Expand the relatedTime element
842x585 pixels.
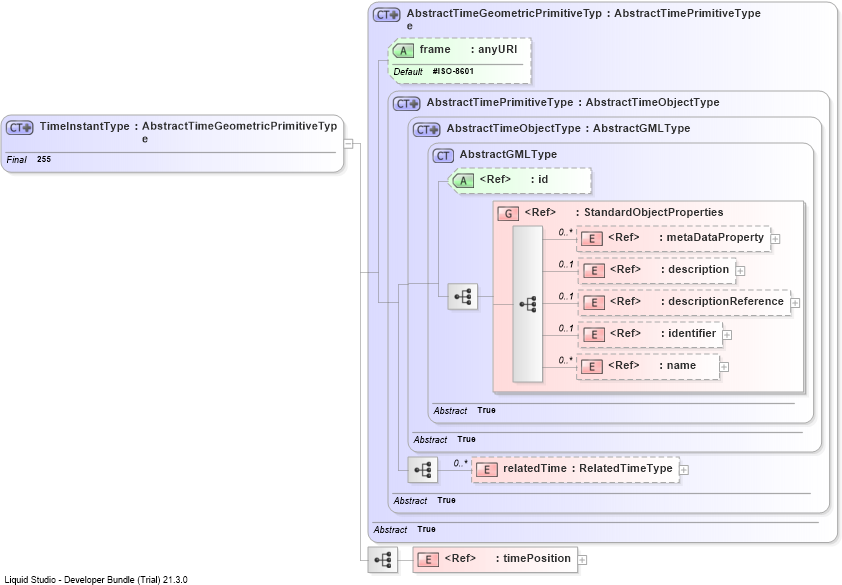point(684,470)
